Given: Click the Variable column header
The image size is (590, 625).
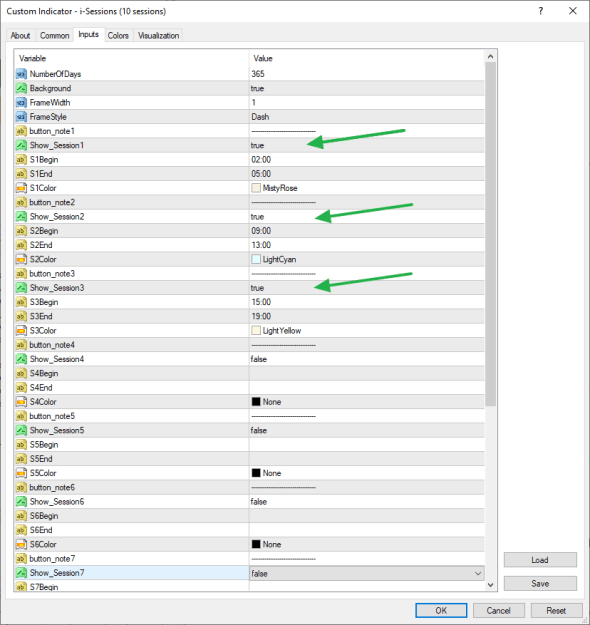Looking at the screenshot, I should coord(132,59).
